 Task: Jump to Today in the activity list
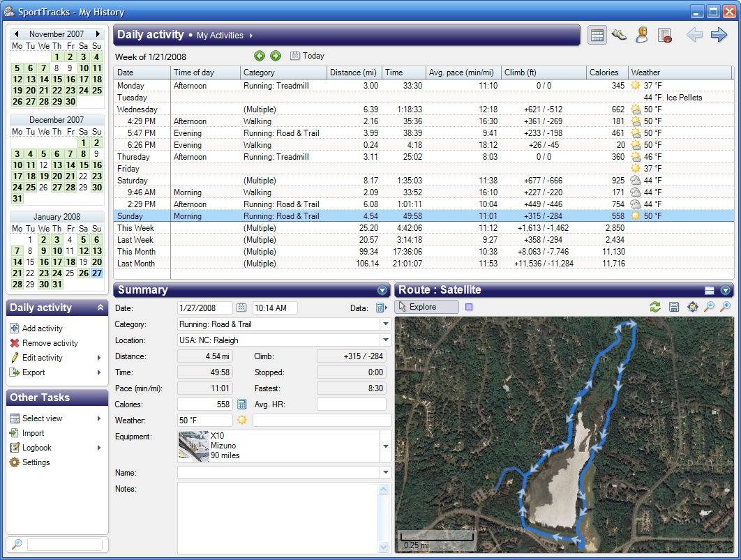coord(307,56)
